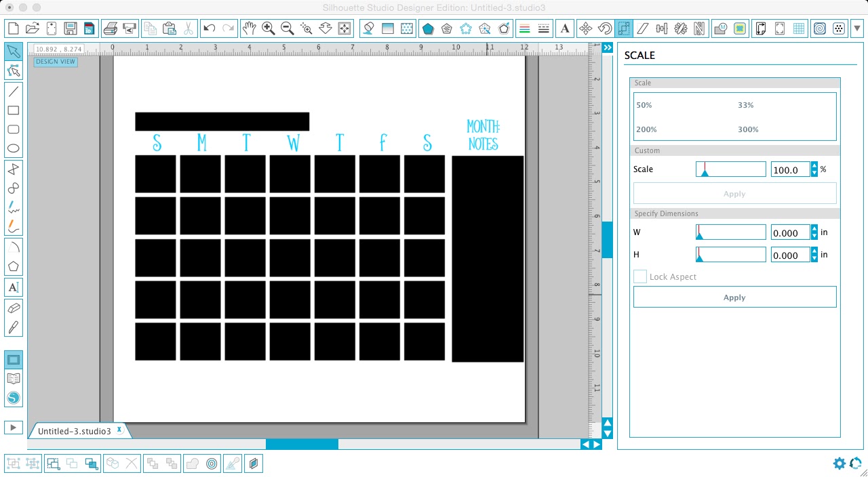Screen dimensions: 868x477
Task: Open preferences with the gear icon
Action: click(x=840, y=463)
